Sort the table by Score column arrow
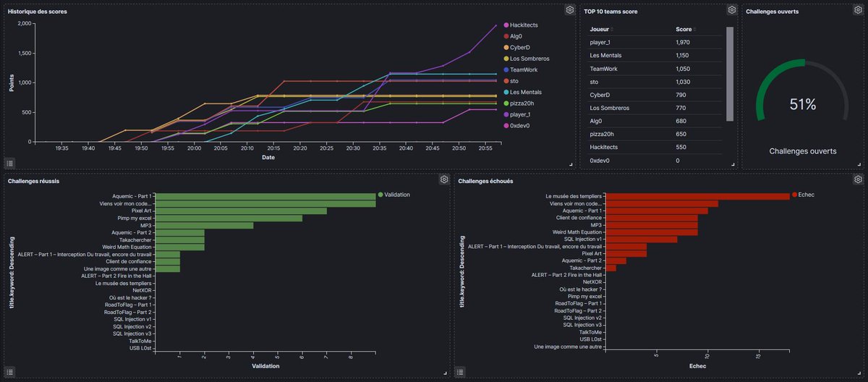This screenshot has width=868, height=382. pos(695,30)
